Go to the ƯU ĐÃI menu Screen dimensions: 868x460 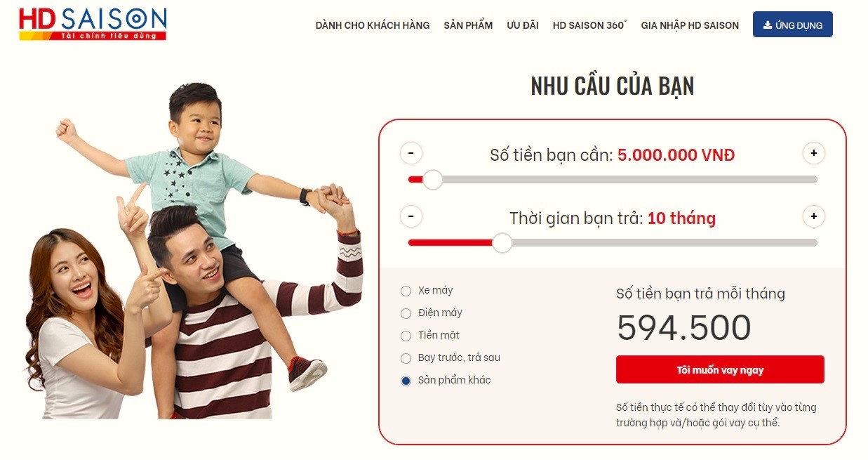pos(523,25)
